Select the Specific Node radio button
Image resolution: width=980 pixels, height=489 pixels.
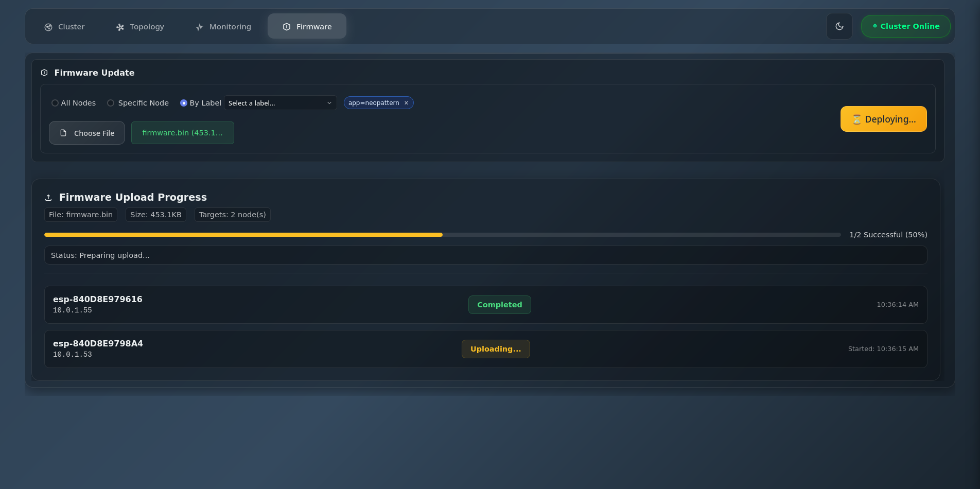[110, 103]
